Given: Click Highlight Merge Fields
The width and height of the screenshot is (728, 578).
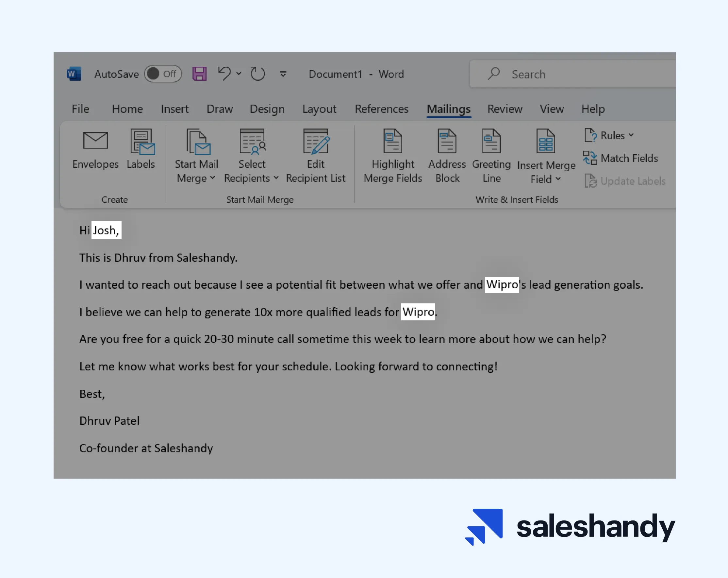Looking at the screenshot, I should (x=393, y=156).
